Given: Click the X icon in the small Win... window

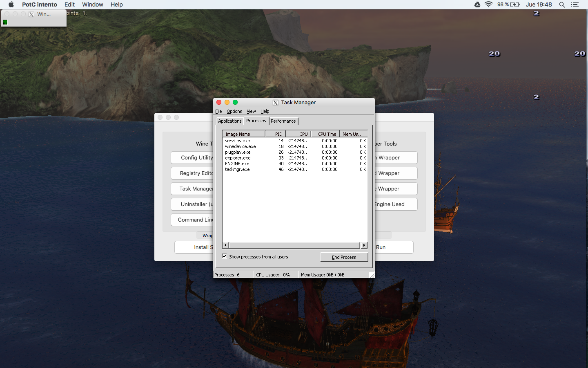Looking at the screenshot, I should 31,14.
